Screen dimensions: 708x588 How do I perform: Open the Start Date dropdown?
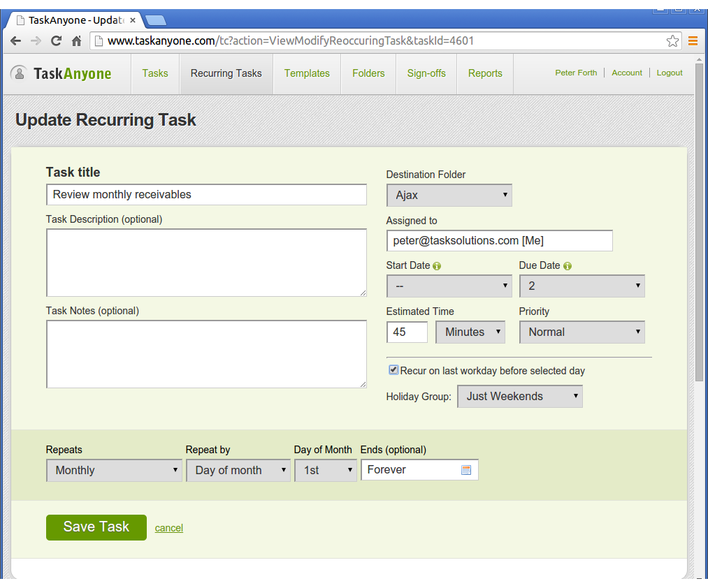click(x=449, y=286)
